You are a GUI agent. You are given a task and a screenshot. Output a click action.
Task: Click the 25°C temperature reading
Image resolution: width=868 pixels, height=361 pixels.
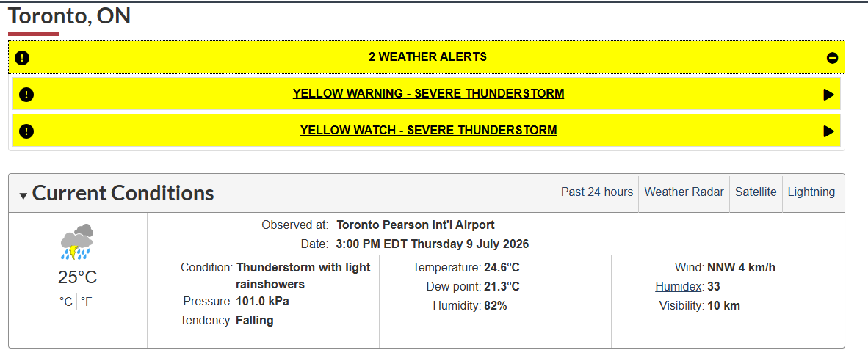[x=78, y=277]
